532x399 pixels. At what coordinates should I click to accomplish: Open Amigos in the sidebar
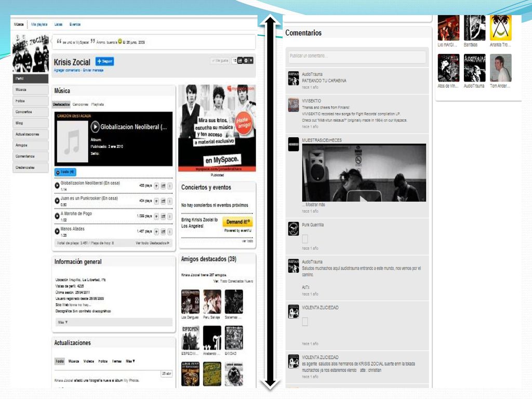31,145
